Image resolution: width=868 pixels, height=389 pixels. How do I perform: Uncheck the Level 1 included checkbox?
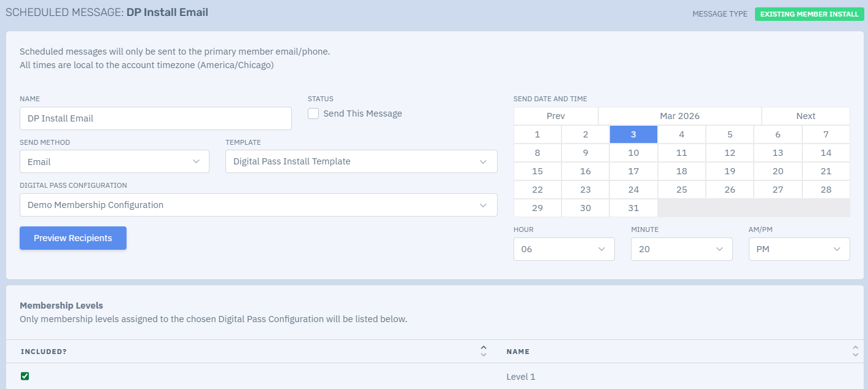25,376
